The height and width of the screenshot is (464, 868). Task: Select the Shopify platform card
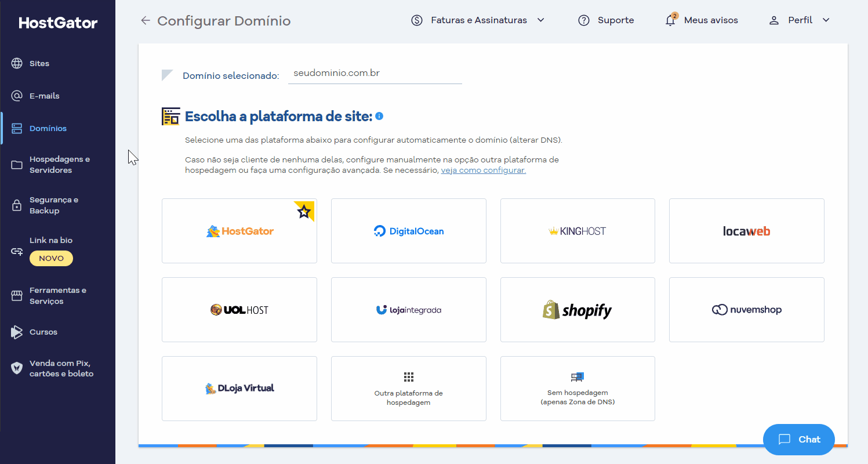click(x=578, y=310)
